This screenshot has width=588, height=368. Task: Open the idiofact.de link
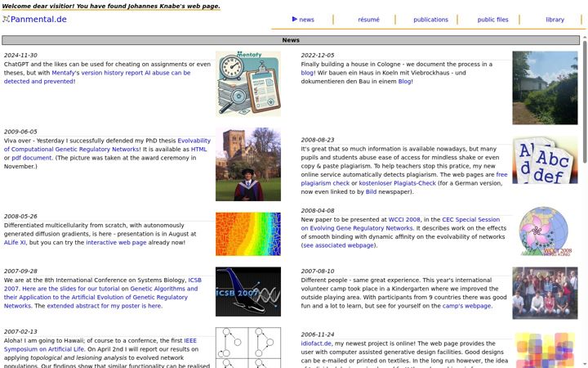[316, 343]
